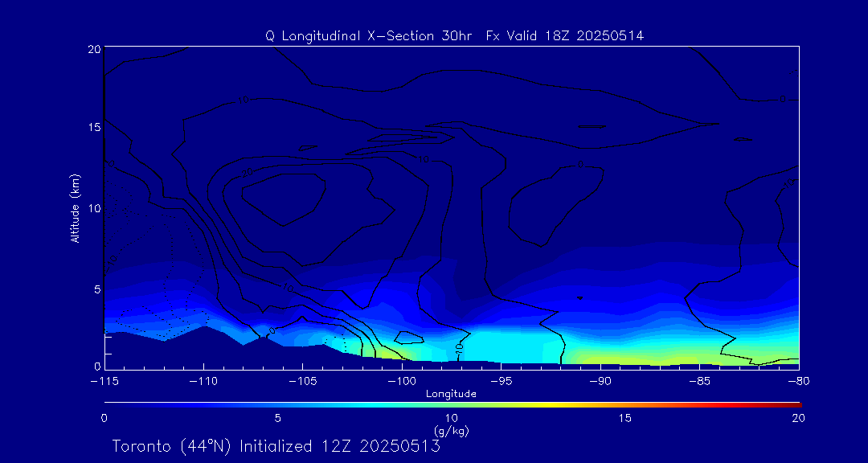This screenshot has height=463, width=868.
Task: Select the 20 tick on altitude axis
Action: [93, 49]
